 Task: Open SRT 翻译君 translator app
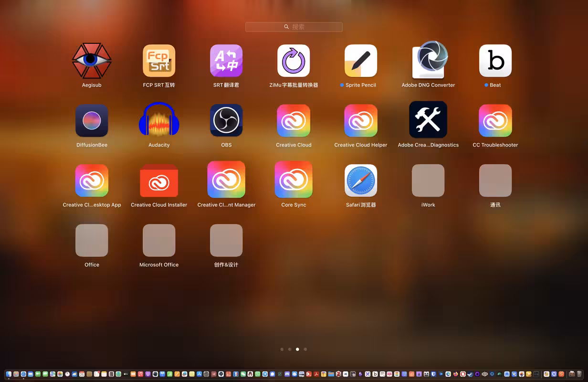point(226,61)
